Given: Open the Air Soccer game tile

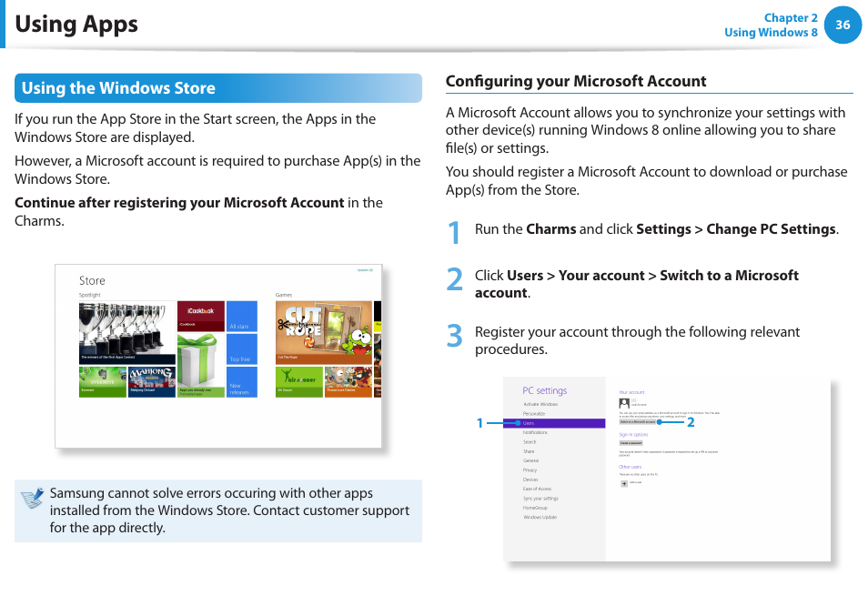Looking at the screenshot, I should tap(299, 382).
